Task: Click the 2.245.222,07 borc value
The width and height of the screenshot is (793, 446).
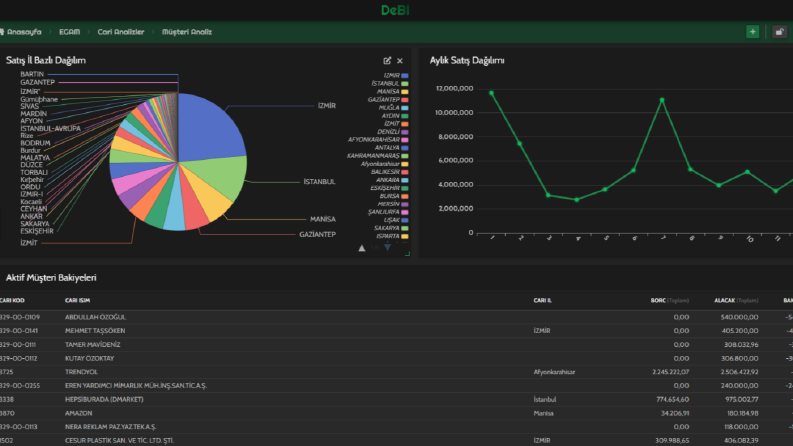Action: click(x=671, y=372)
